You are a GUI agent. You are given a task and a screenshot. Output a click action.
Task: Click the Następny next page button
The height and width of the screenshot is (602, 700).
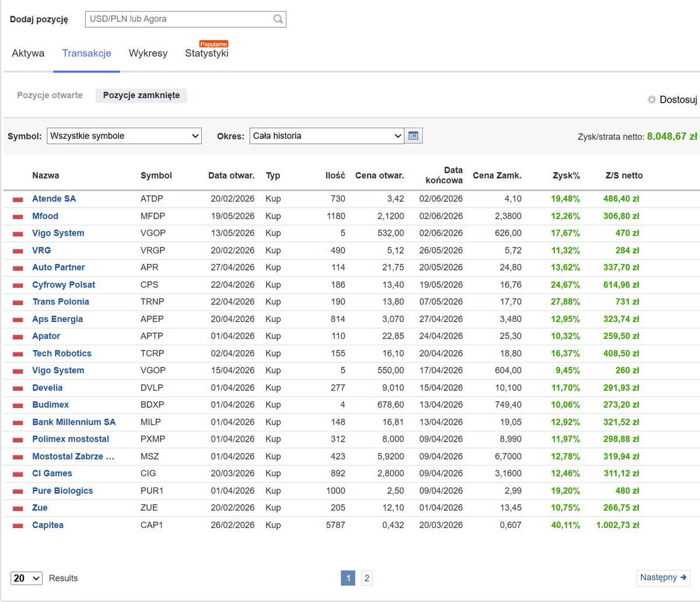[663, 577]
